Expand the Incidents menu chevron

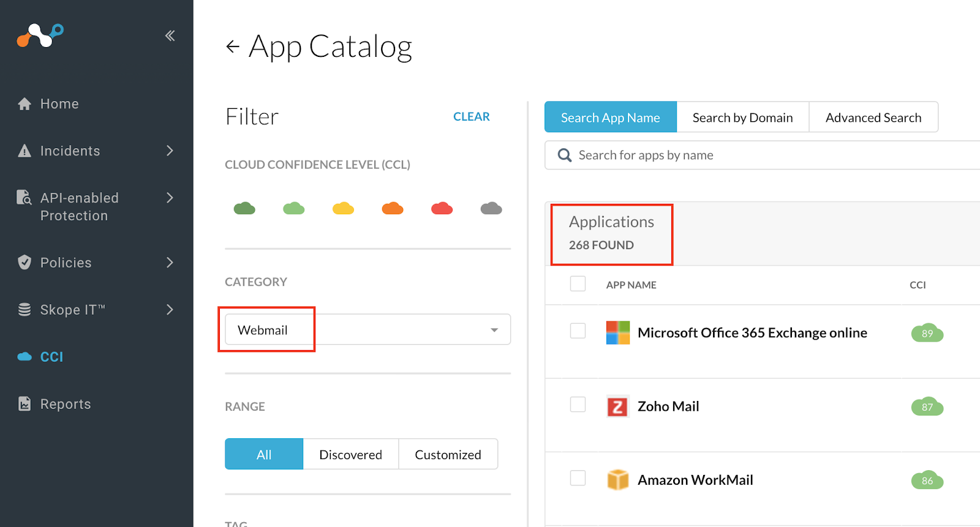[x=170, y=151]
